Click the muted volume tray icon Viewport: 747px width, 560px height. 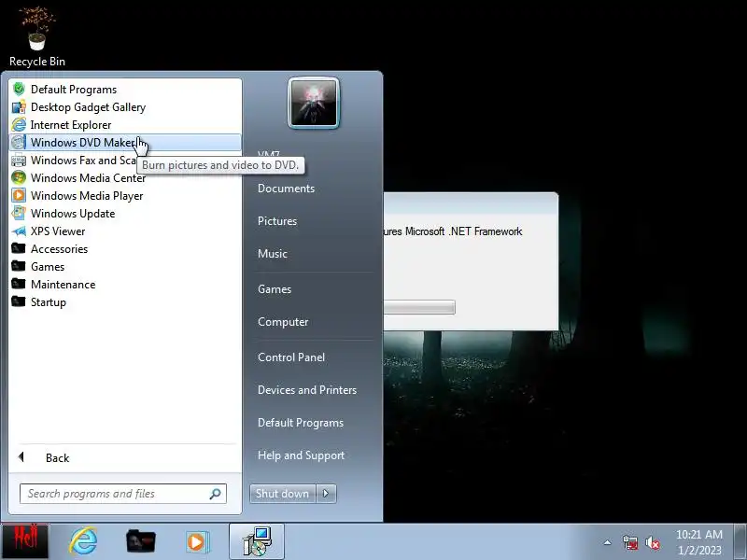click(x=652, y=542)
